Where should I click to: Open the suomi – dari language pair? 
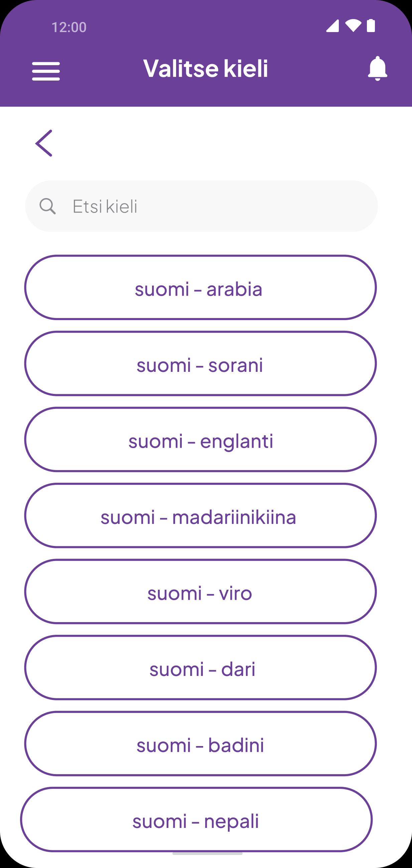click(x=200, y=668)
